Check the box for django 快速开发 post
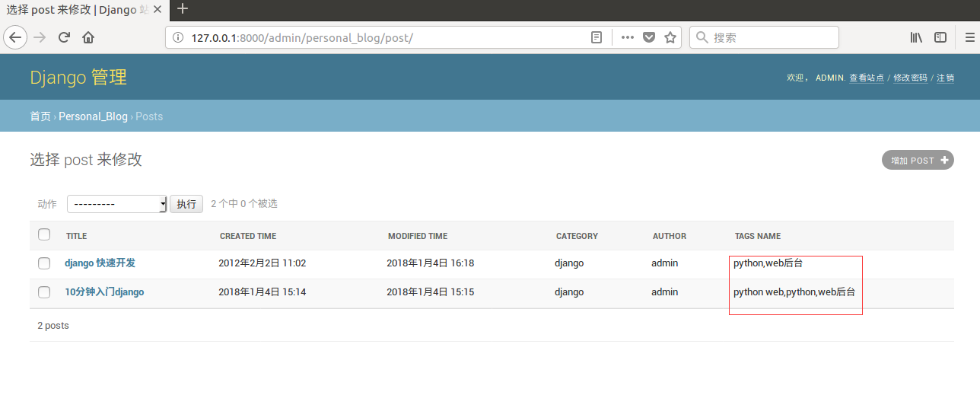980x411 pixels. pyautogui.click(x=44, y=263)
